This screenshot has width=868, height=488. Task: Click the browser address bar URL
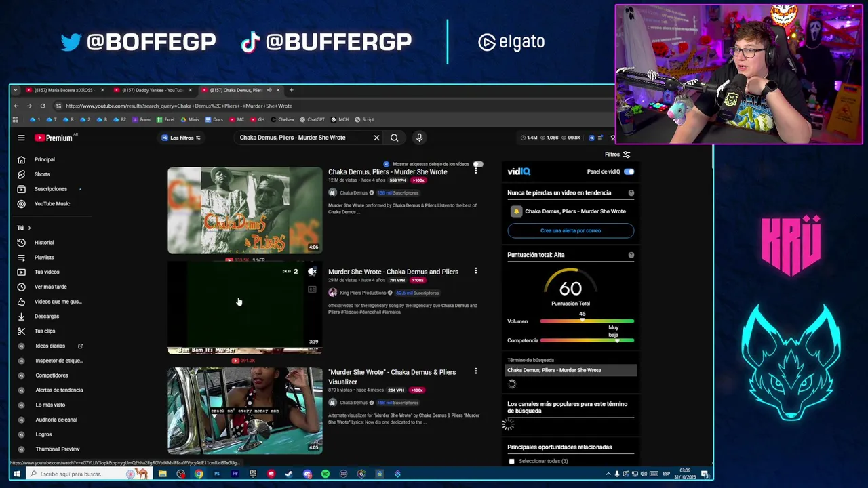pos(179,106)
